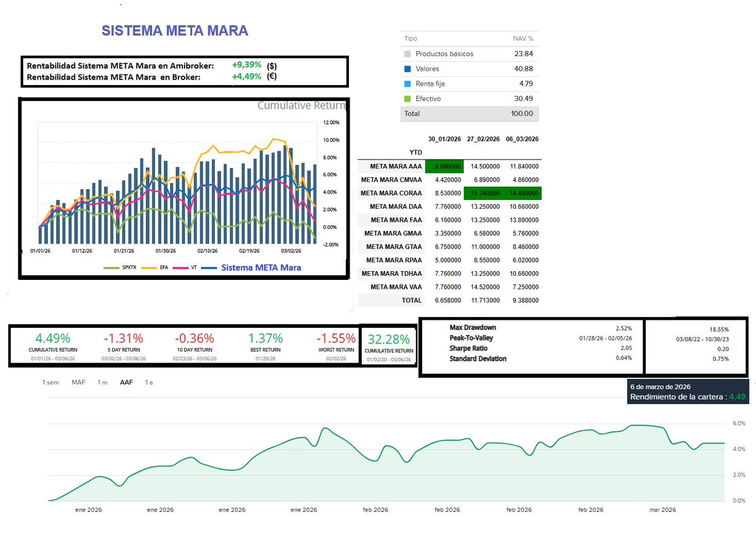Image resolution: width=756 pixels, height=534 pixels.
Task: Click the 32.28% cumulative return figure
Action: [389, 339]
